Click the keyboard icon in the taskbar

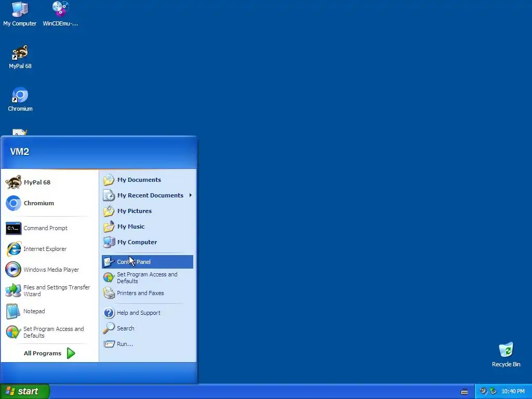464,392
